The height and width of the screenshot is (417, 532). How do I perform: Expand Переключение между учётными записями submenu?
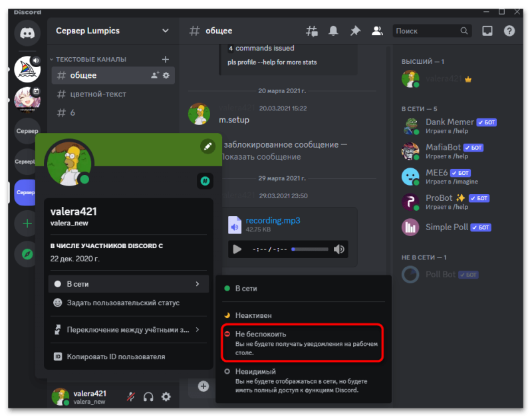coord(128,330)
